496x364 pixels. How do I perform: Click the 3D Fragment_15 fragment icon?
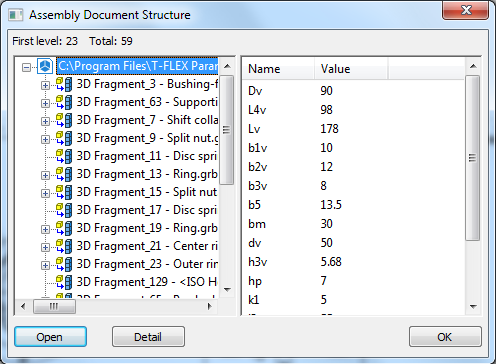point(64,192)
